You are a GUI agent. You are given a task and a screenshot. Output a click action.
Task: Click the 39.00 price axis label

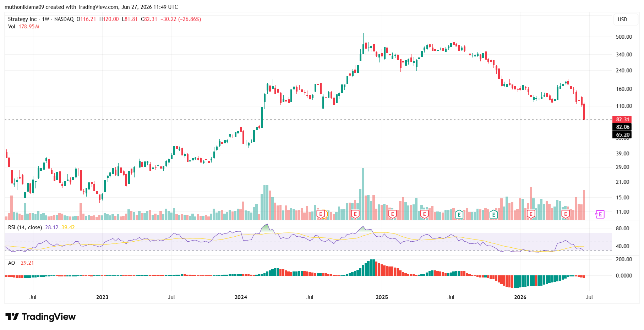[x=622, y=154]
